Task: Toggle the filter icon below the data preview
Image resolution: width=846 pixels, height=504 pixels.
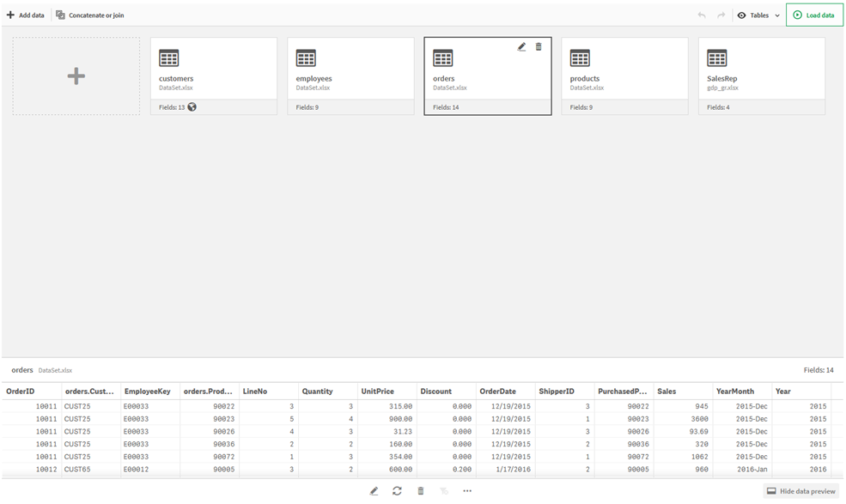Action: point(444,490)
